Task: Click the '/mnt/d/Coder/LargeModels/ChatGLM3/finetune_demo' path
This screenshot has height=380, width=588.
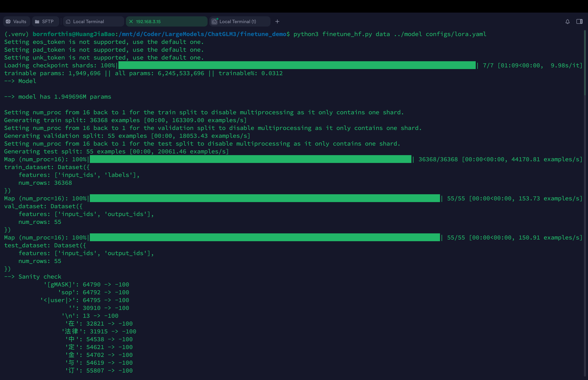Action: (x=202, y=34)
